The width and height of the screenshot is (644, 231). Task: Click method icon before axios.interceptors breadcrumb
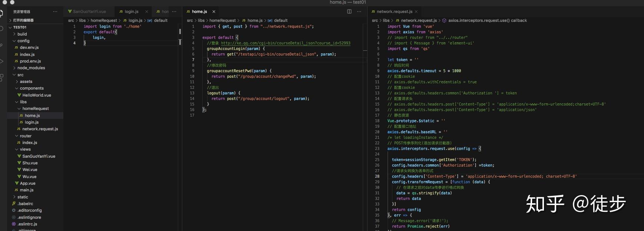[x=444, y=20]
